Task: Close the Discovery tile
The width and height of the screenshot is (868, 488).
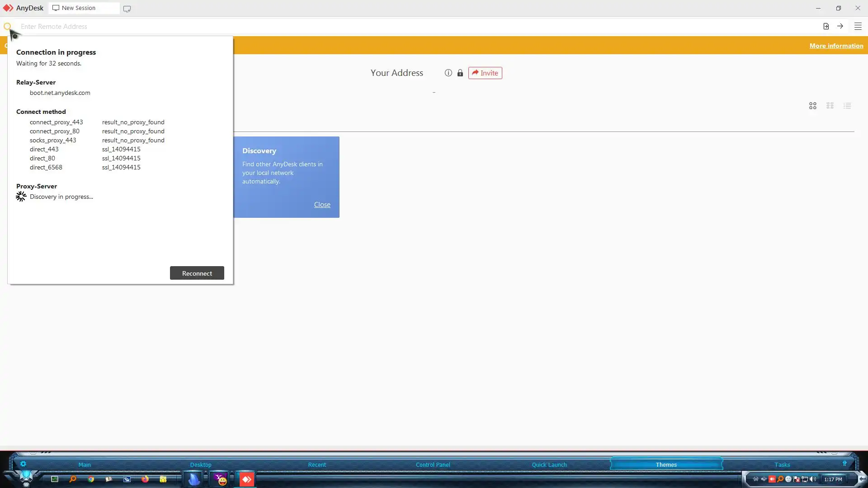Action: (x=322, y=205)
